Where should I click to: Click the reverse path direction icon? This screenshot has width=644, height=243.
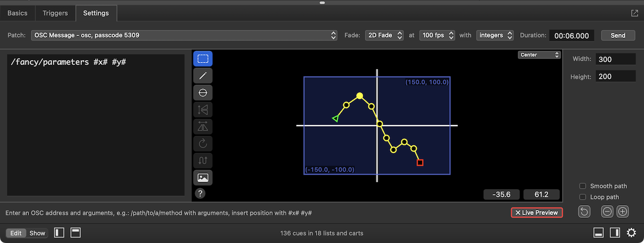203,160
